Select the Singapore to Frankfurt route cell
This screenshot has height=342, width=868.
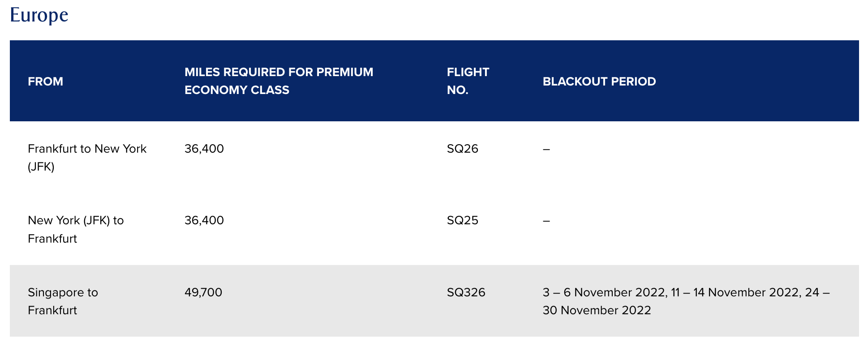(x=63, y=301)
